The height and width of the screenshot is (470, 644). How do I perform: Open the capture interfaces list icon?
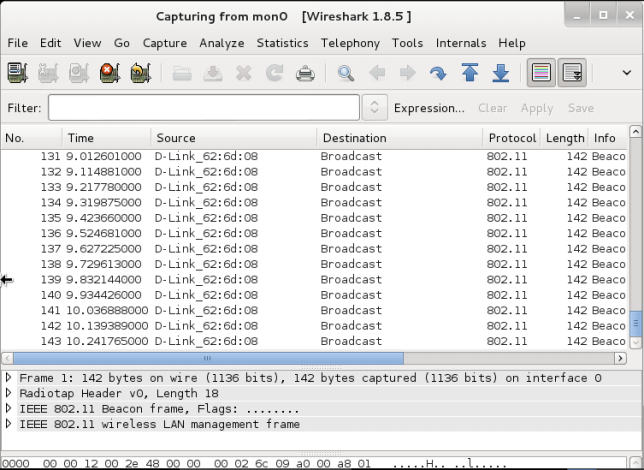coord(17,73)
